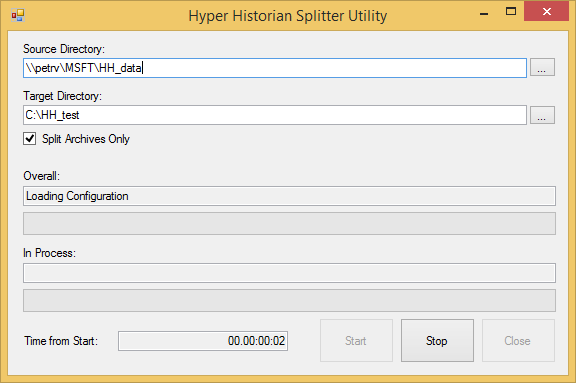Click the Overall status text box
The image size is (578, 385).
[x=289, y=196]
